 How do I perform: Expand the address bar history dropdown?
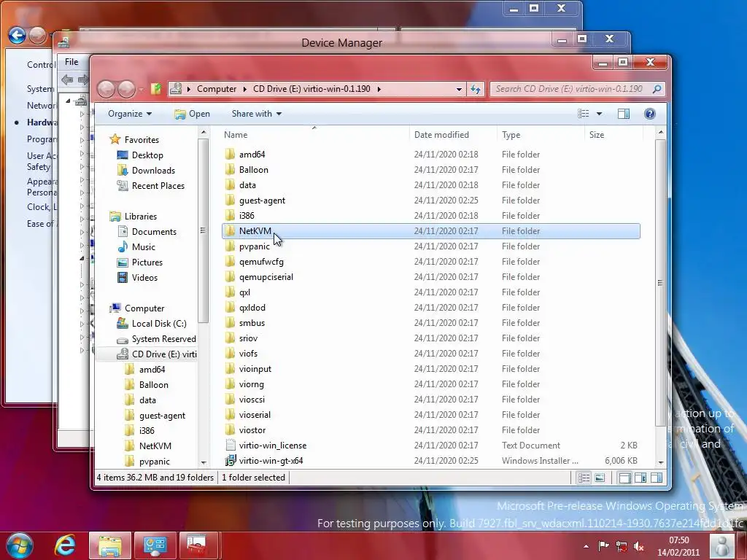tap(459, 89)
